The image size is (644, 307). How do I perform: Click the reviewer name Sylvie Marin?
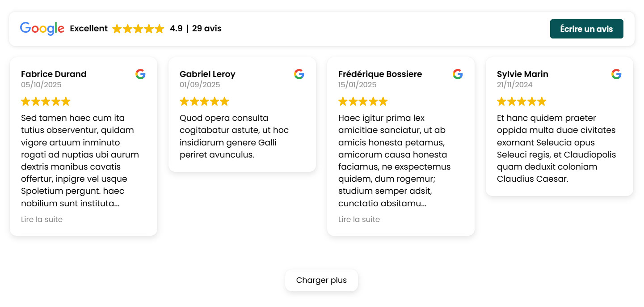pos(522,74)
